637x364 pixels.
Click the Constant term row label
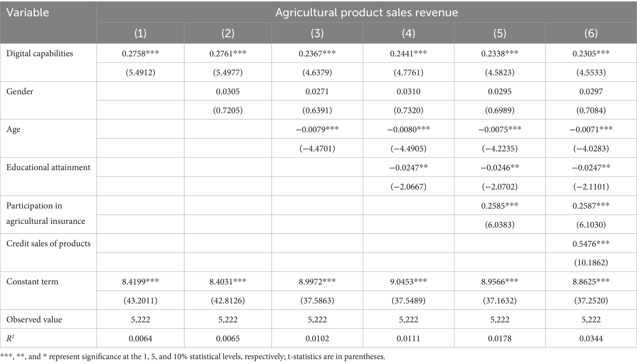pos(32,282)
